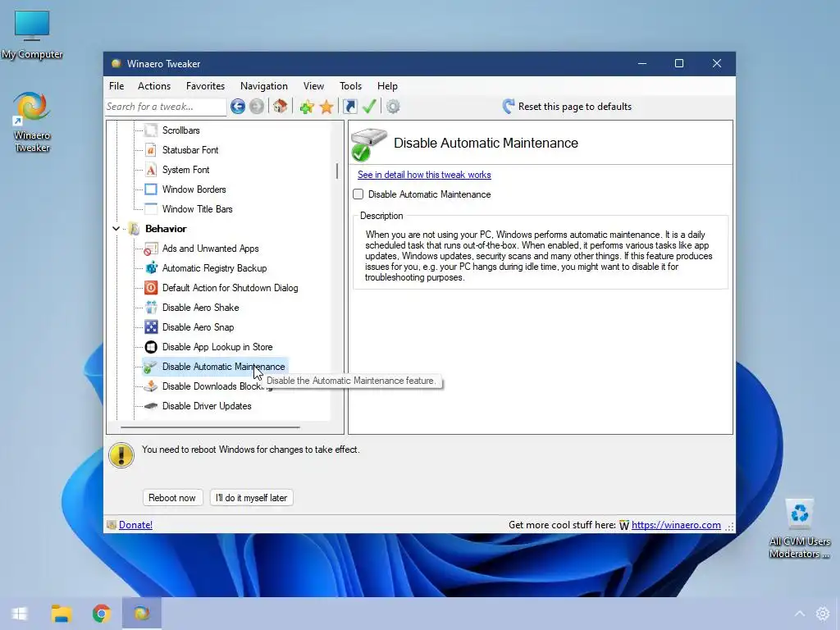Open the Windows Start button
840x630 pixels.
pos(20,614)
